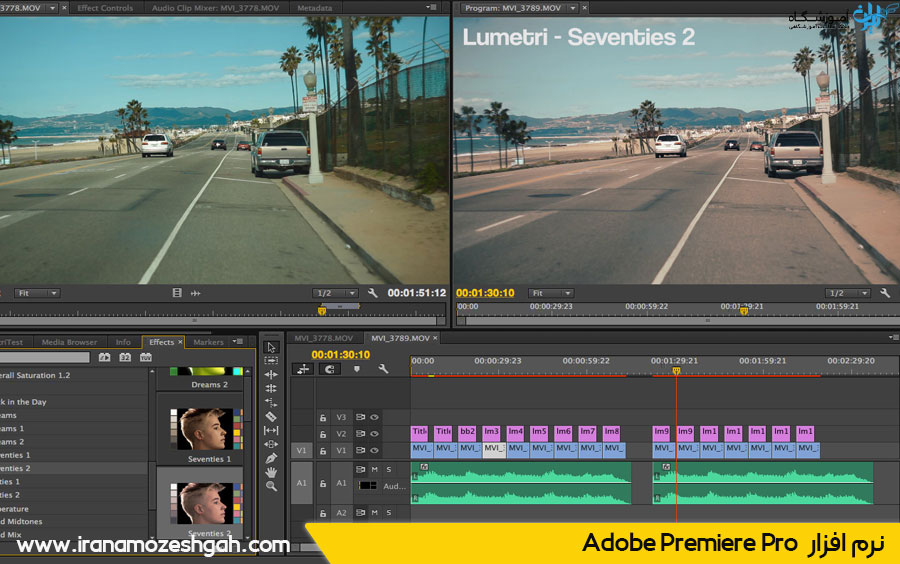The width and height of the screenshot is (900, 564).
Task: Select V1 source patch target
Action: (302, 450)
